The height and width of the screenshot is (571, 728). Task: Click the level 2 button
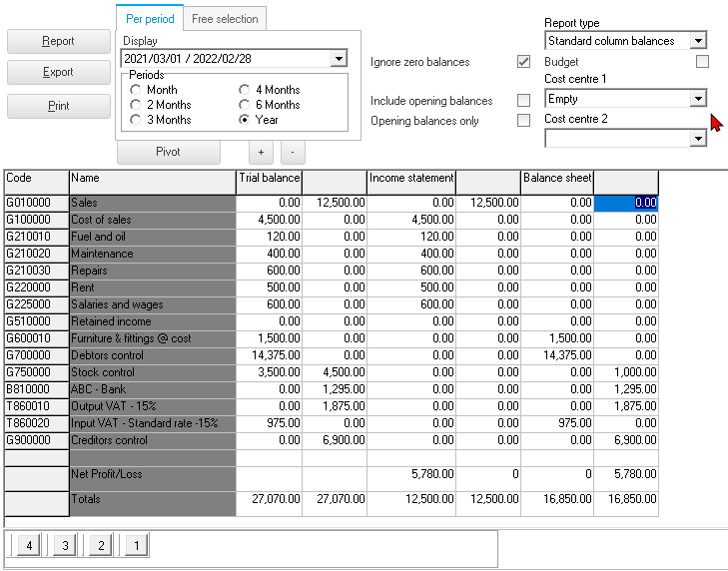pyautogui.click(x=98, y=545)
